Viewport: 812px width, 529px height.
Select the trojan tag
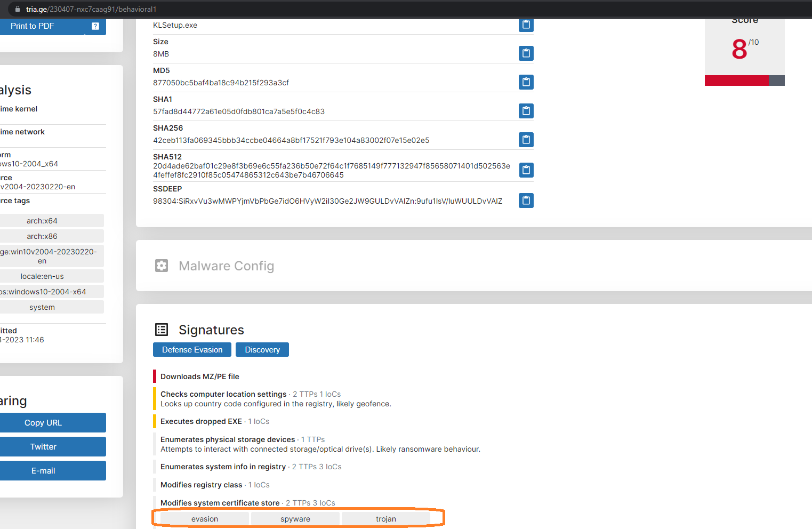click(x=386, y=519)
